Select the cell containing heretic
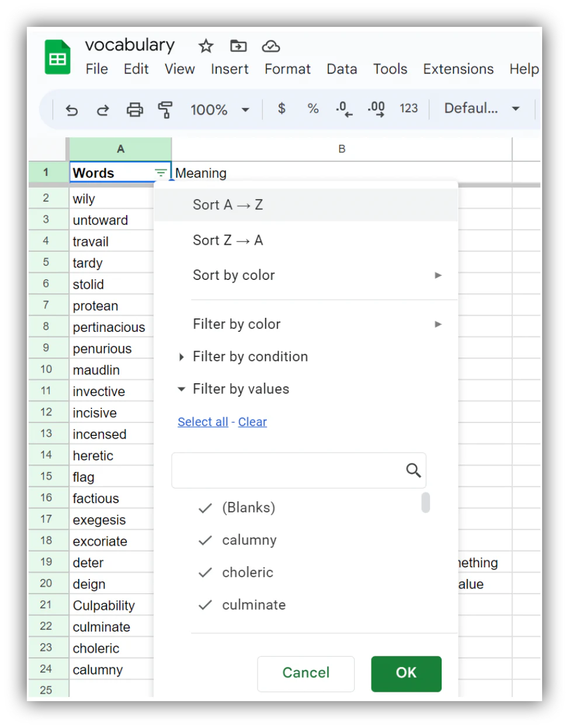Screen dimensions: 569x728 point(111,456)
